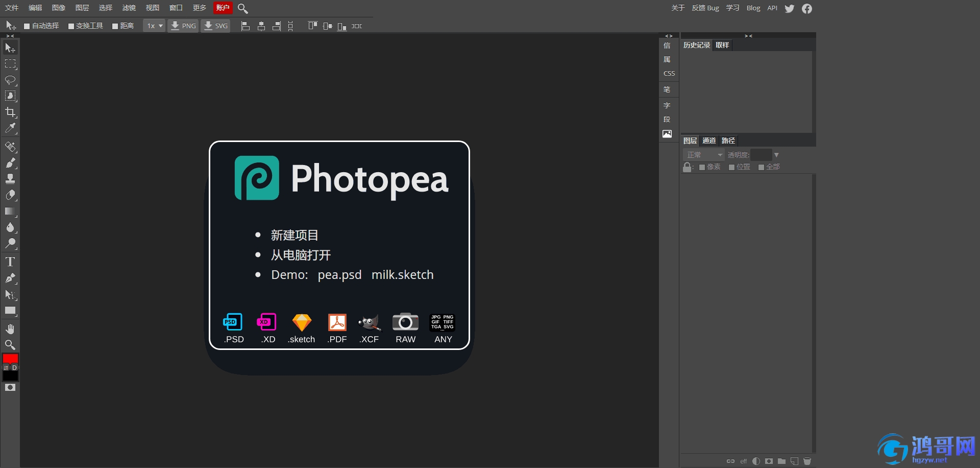
Task: Switch to the 取样 tab
Action: (722, 45)
